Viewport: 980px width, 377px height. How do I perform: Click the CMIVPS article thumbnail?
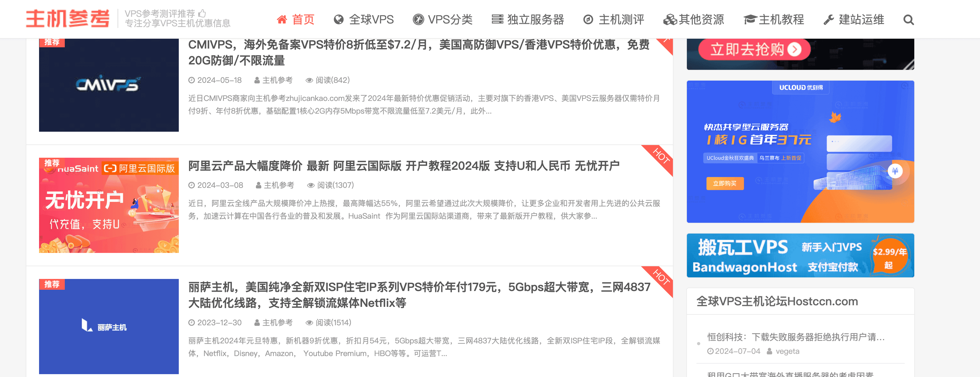click(x=109, y=85)
